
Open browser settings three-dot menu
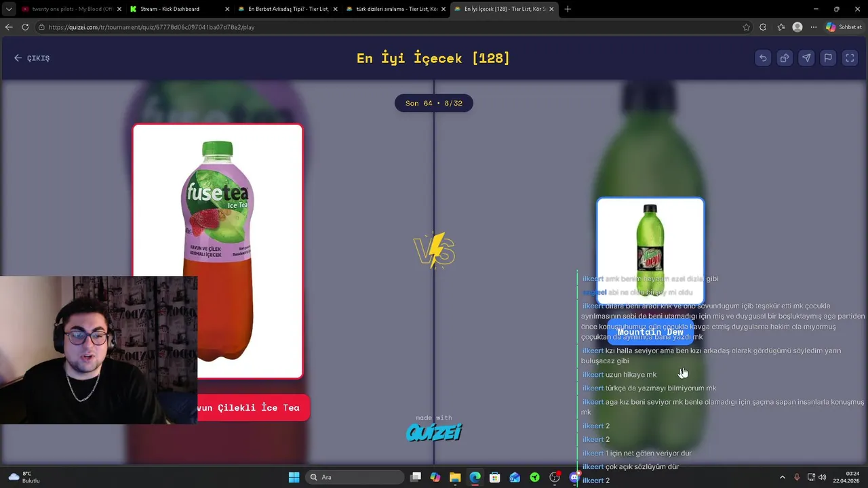[814, 27]
